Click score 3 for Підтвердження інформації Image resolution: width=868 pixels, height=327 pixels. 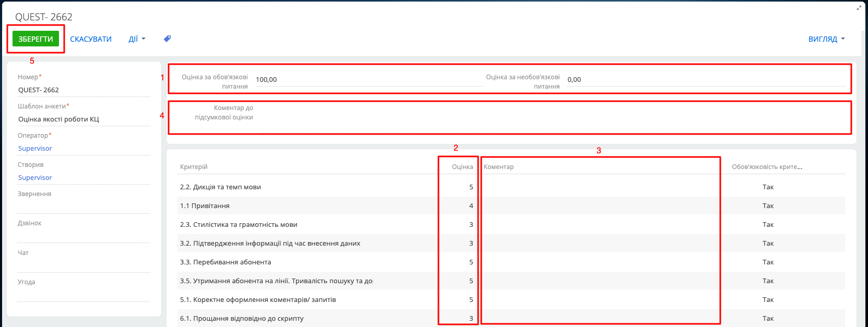[471, 243]
